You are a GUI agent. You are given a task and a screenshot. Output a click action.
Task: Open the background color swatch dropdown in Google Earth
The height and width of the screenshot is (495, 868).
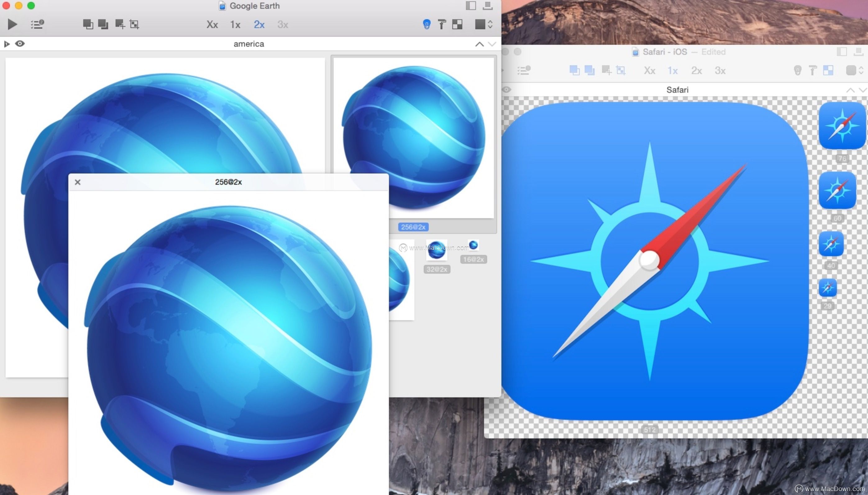point(480,24)
